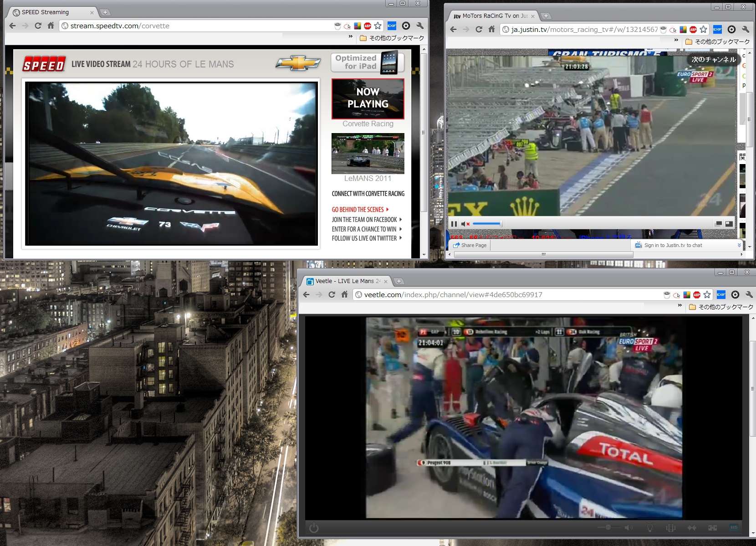Open home page in SPEED Streaming window
The height and width of the screenshot is (546, 756).
click(51, 26)
